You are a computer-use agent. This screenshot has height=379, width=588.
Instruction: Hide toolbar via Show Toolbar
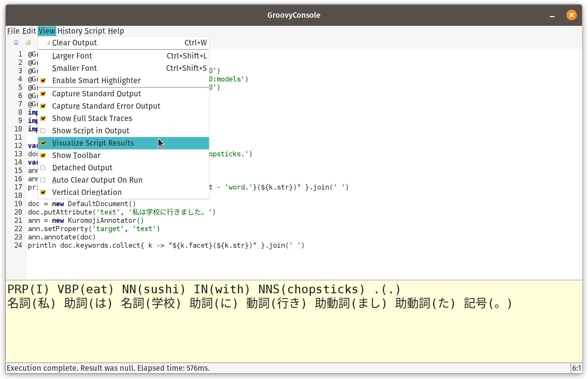pos(76,155)
